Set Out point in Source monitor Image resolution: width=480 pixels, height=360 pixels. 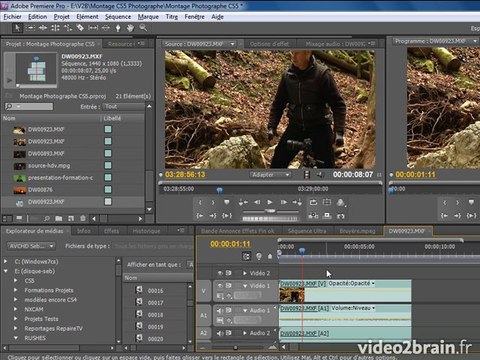pyautogui.click(x=213, y=202)
